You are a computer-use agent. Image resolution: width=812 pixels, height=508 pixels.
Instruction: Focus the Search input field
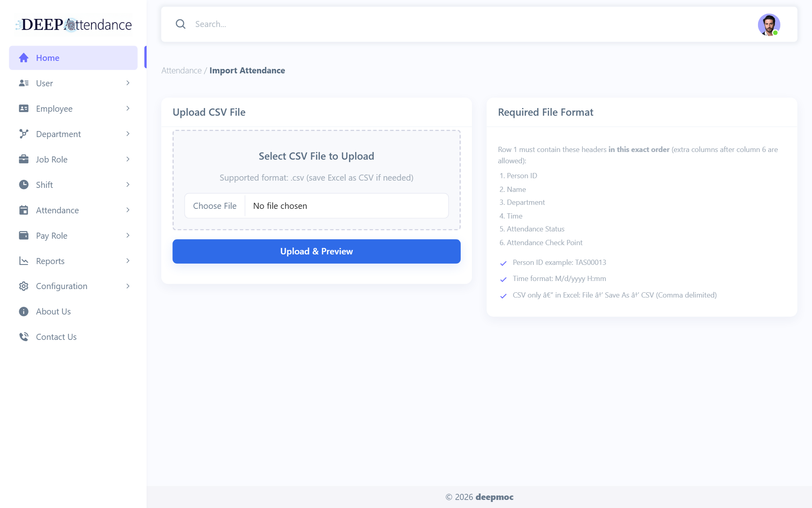[x=471, y=24]
